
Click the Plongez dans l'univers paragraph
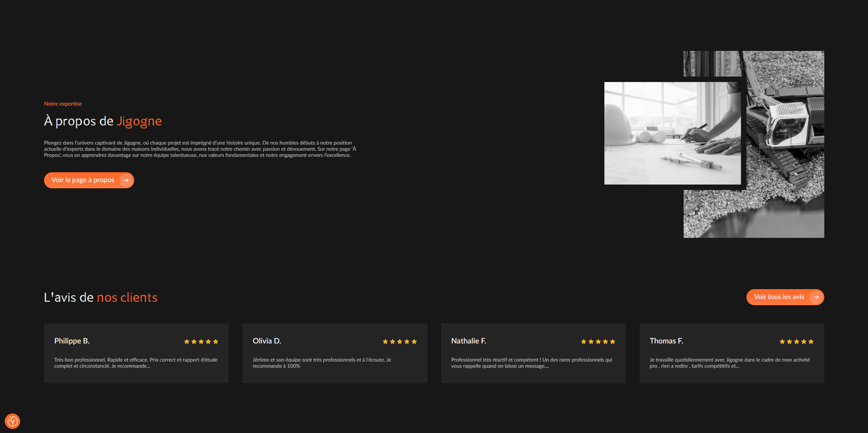pos(200,149)
